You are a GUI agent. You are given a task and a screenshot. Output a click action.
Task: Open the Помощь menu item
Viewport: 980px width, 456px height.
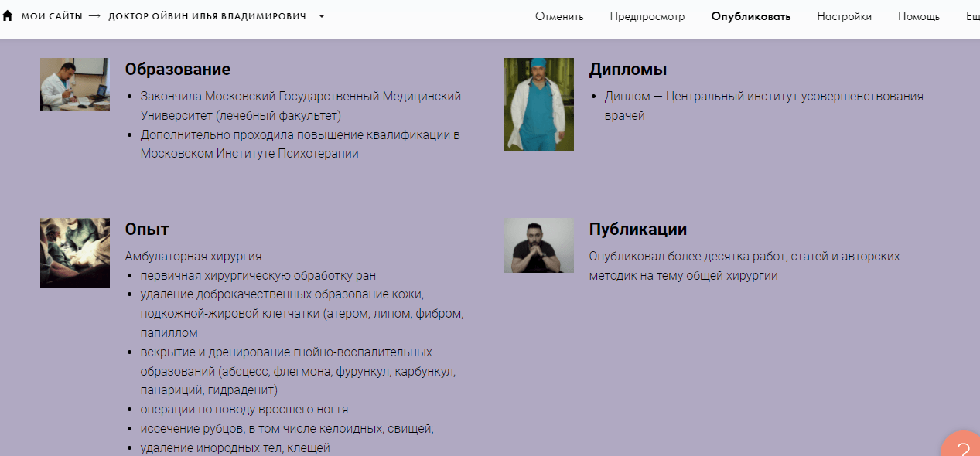[x=918, y=15]
